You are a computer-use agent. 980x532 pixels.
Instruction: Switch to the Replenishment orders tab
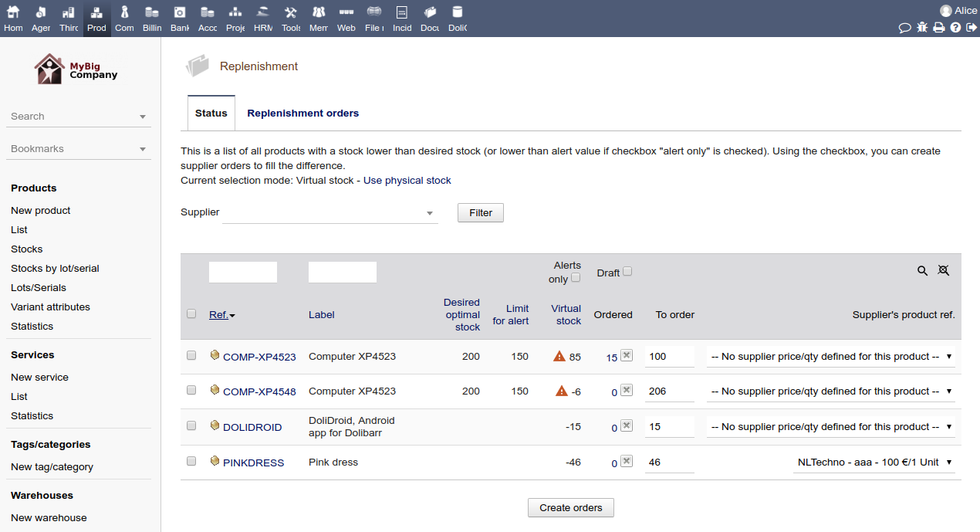click(302, 114)
